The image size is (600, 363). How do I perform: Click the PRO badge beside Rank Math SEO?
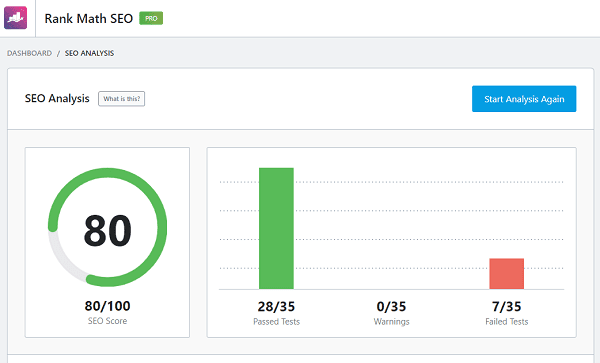pos(151,18)
